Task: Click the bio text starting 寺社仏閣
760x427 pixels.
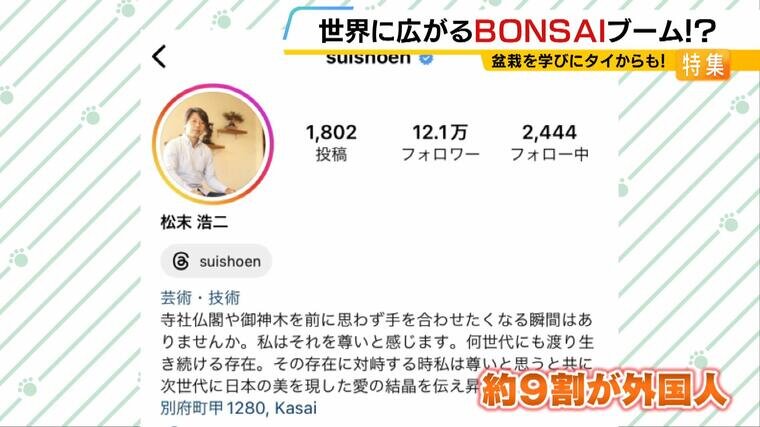Action: 377,352
